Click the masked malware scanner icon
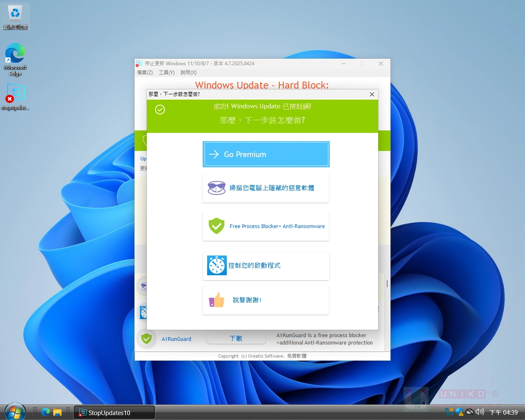Image resolution: width=525 pixels, height=420 pixels. click(217, 188)
